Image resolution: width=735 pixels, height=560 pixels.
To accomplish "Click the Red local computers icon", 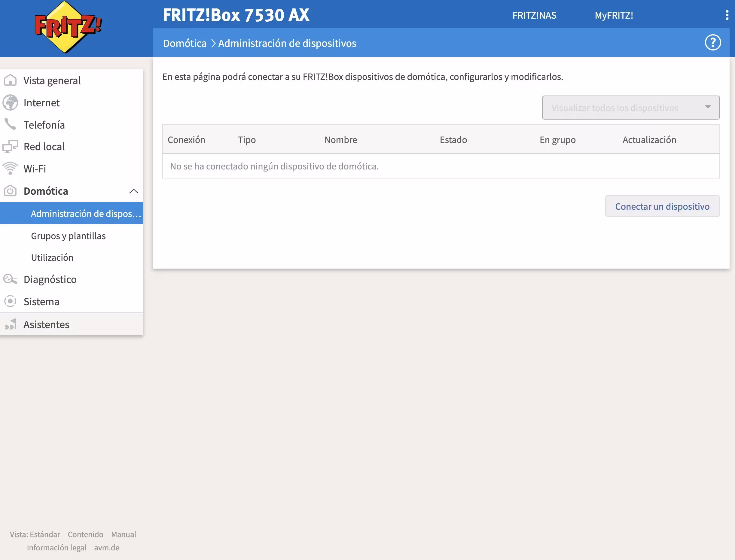I will pyautogui.click(x=10, y=147).
